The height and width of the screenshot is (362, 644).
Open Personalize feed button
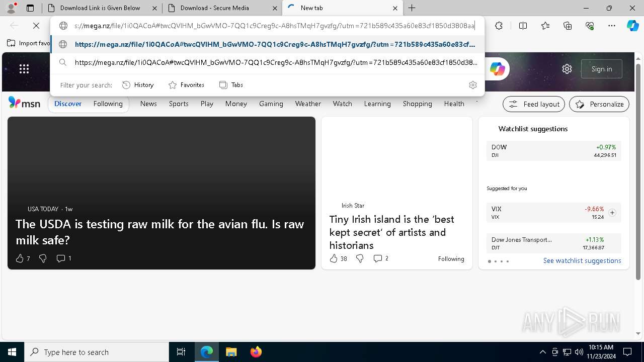599,104
